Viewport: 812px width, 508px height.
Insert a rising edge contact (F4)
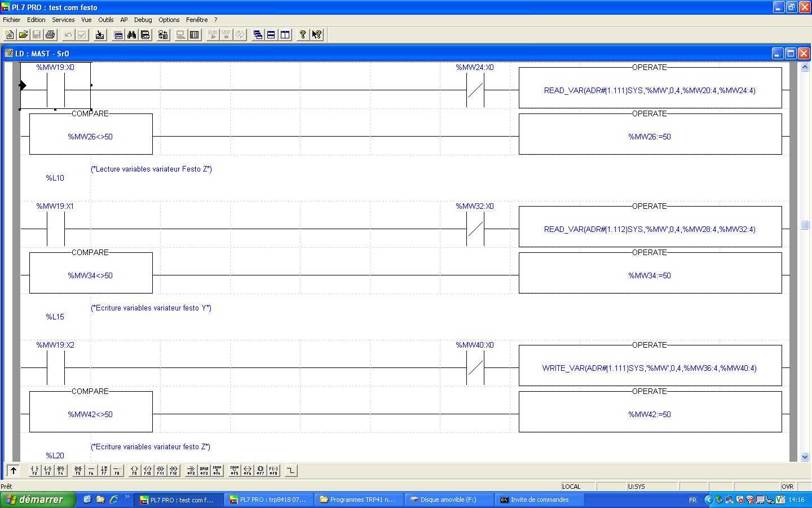[x=60, y=470]
